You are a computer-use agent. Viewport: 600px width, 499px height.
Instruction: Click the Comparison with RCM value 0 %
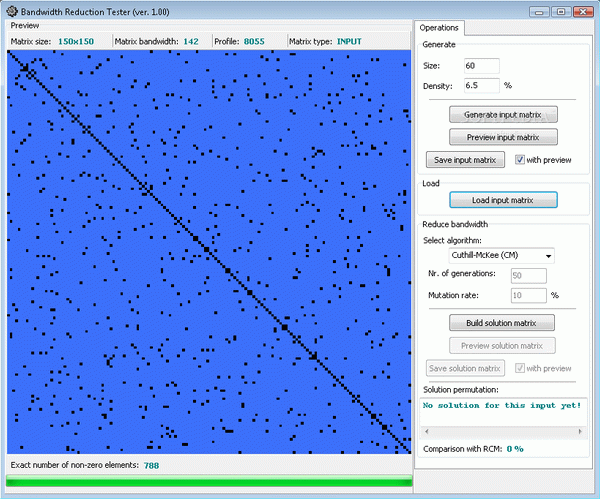(x=515, y=449)
